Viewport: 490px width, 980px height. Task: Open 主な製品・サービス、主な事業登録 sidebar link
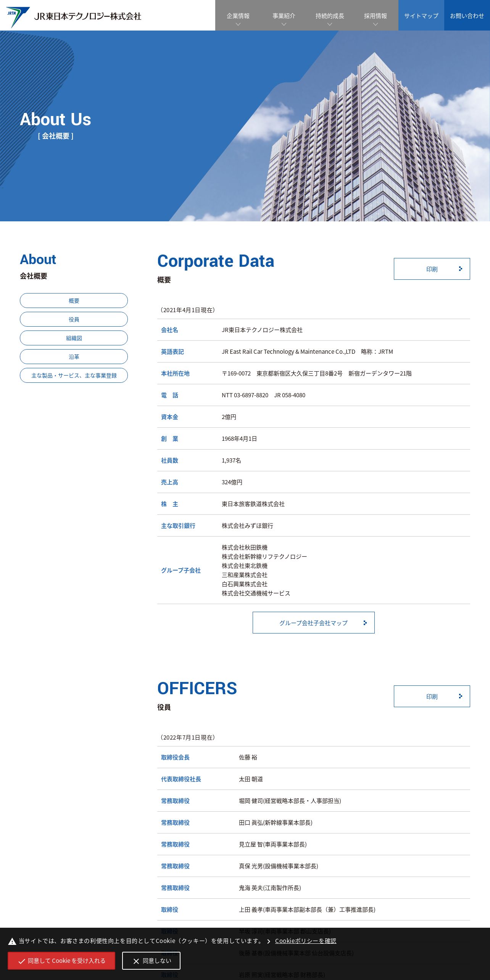click(74, 376)
